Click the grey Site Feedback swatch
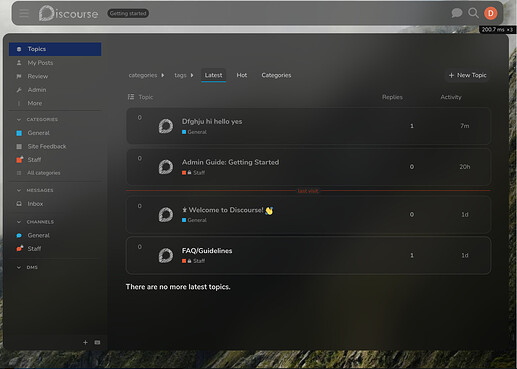Screen dimensions: 517x369 pos(19,146)
